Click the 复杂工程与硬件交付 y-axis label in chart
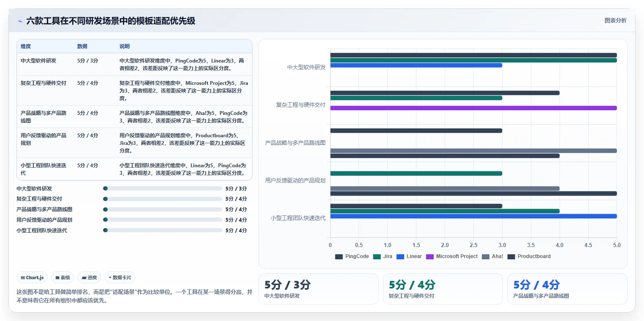This screenshot has width=644, height=321. [x=301, y=105]
